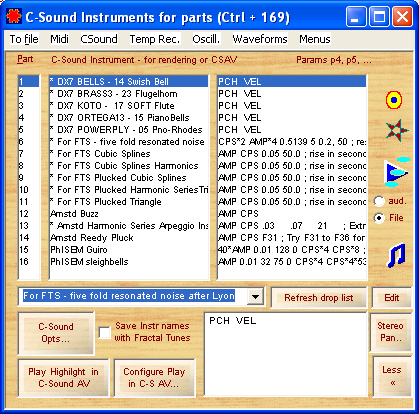Select DX7 ORTEGA13 - 15 PianoBells

tap(129, 118)
